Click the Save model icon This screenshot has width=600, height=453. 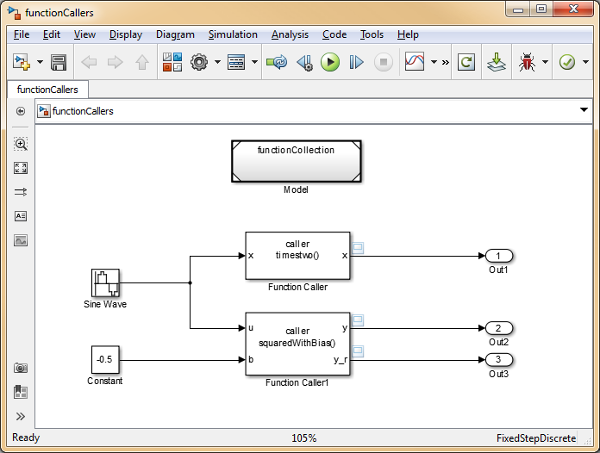click(58, 62)
